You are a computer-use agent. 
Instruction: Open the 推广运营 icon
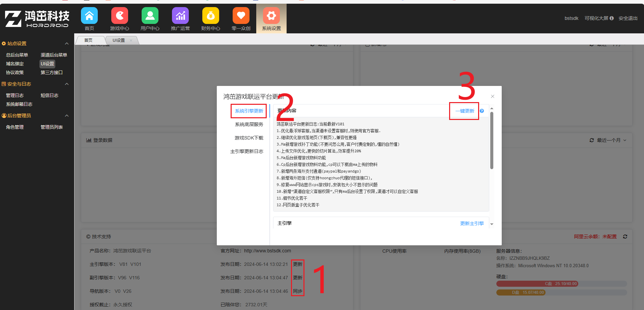click(180, 16)
